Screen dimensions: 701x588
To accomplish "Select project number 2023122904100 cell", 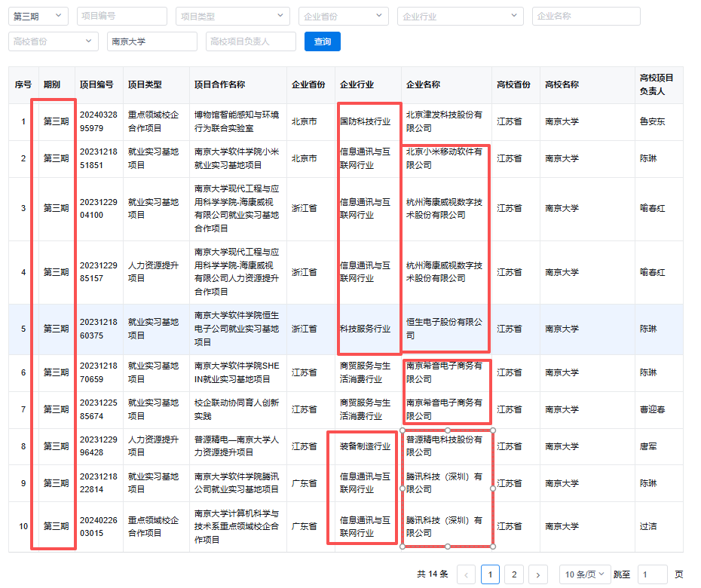I will (99, 209).
